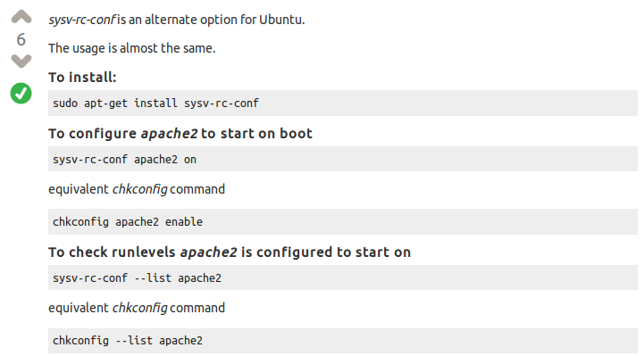
Task: Click the "To install:" heading
Action: point(82,77)
